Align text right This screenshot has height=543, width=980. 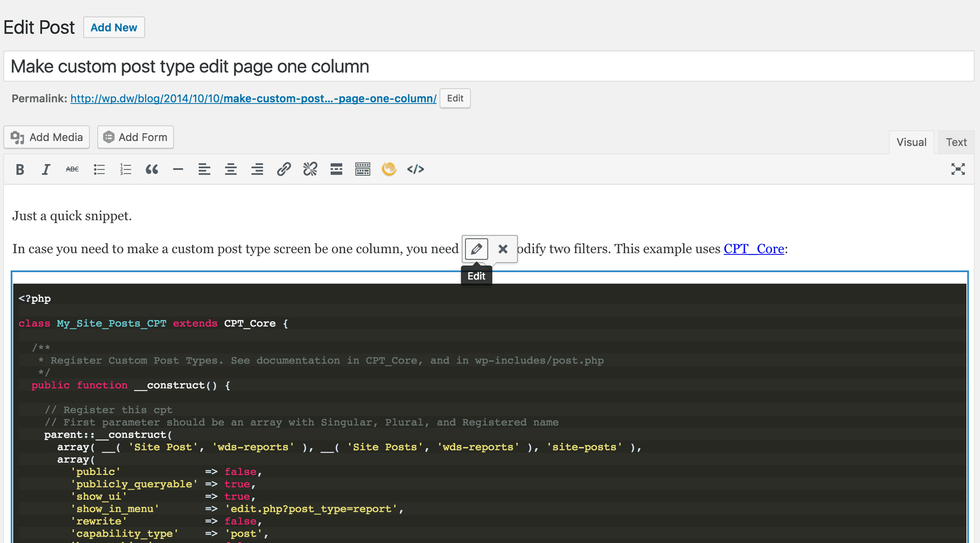257,169
